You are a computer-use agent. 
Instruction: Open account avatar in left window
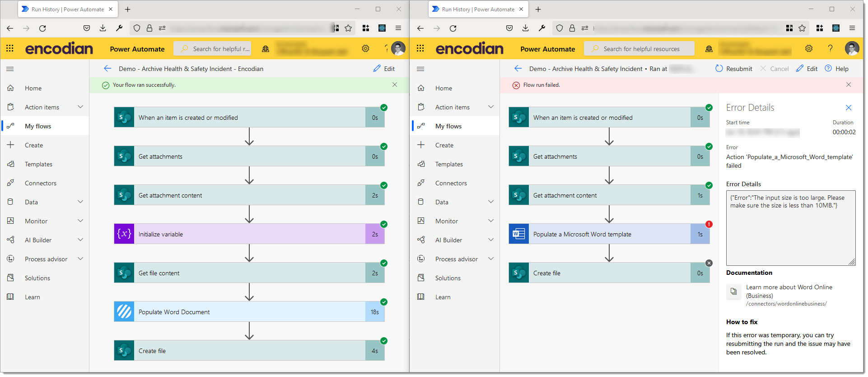[x=398, y=48]
